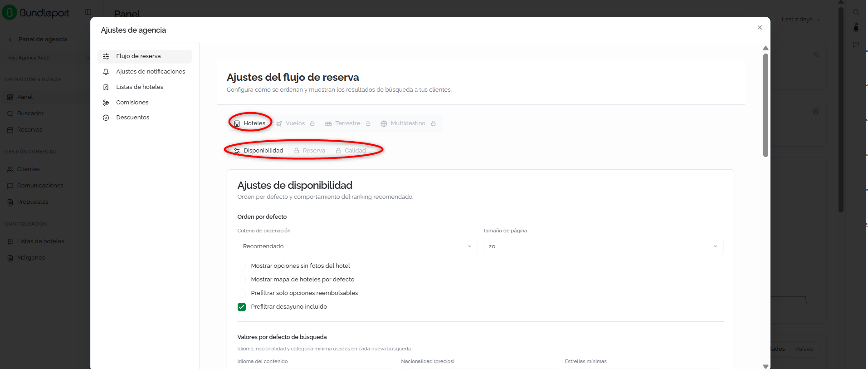The image size is (868, 369).
Task: Click the Comisiones icon in the dialog sidebar
Action: [106, 103]
